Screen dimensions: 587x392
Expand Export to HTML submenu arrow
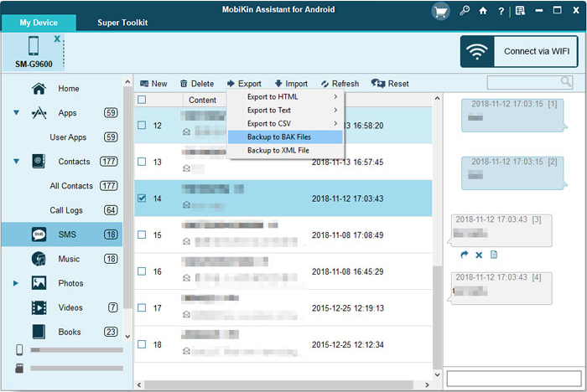click(x=335, y=96)
